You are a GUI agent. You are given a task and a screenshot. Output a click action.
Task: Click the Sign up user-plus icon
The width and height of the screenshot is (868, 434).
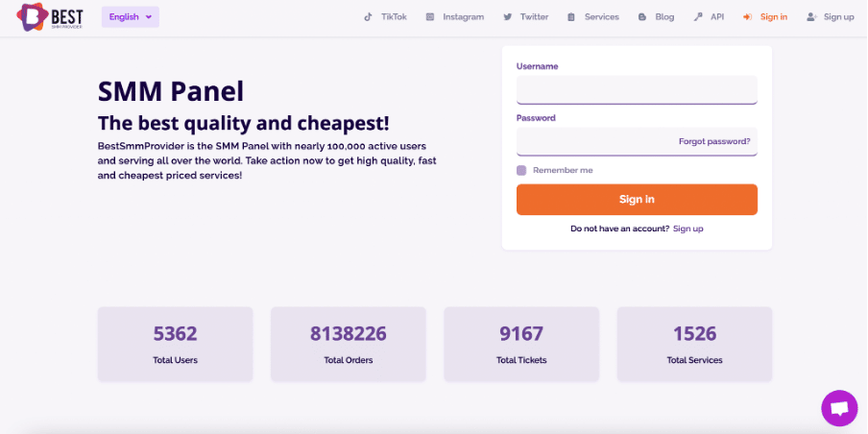click(x=812, y=17)
